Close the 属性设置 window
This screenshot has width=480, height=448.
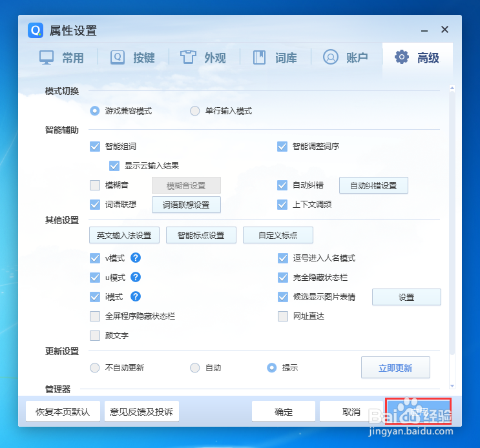coord(445,29)
